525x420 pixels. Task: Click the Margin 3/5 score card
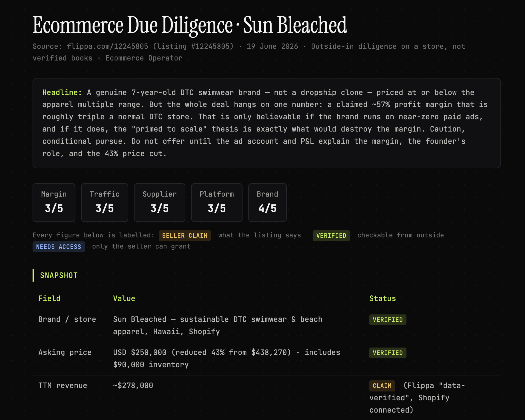(x=54, y=203)
